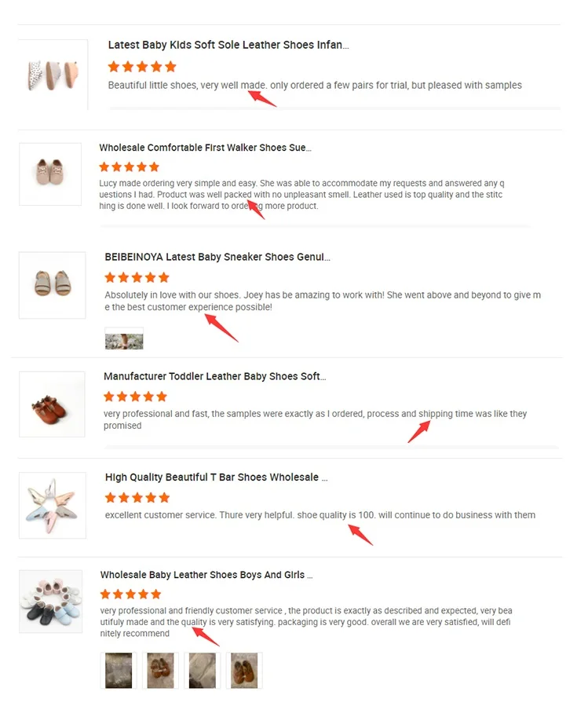Open the second review photo with brown shoes
The height and width of the screenshot is (717, 588).
click(x=160, y=671)
